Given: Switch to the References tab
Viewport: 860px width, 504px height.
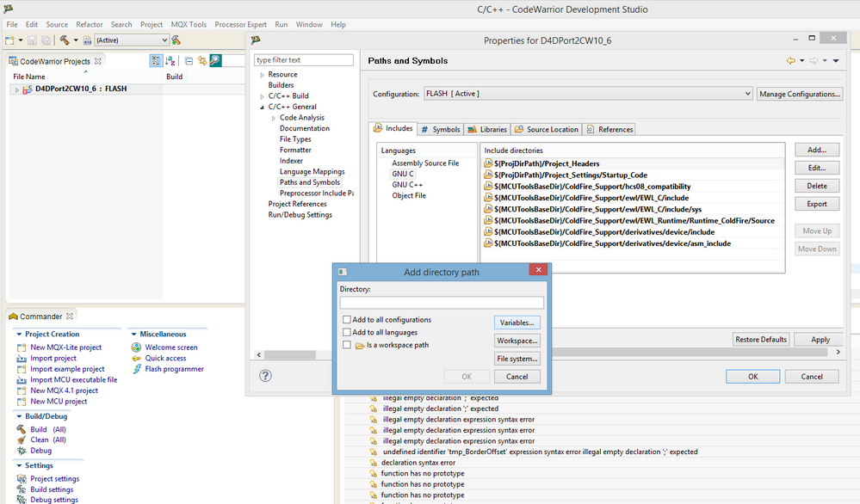Looking at the screenshot, I should click(609, 129).
